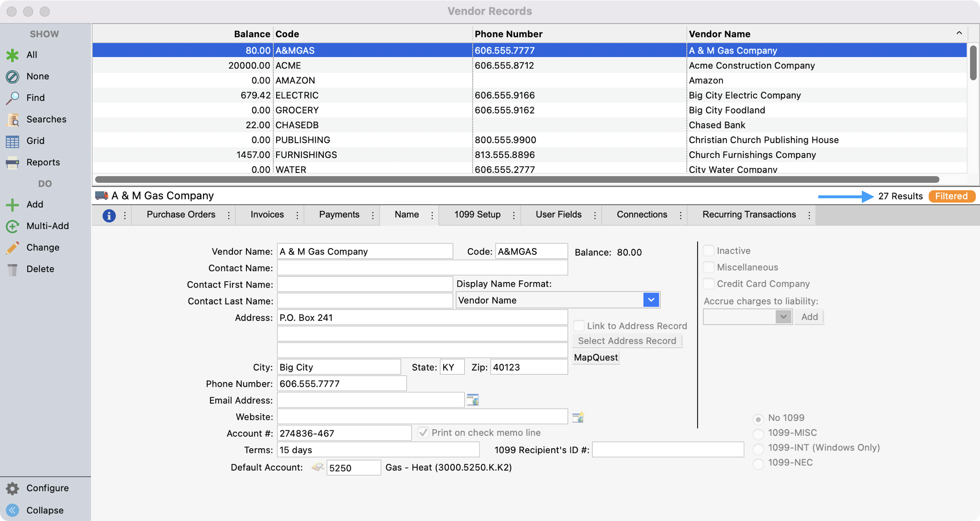The image size is (980, 521).
Task: Open the 1099 Setup tab
Action: point(477,215)
